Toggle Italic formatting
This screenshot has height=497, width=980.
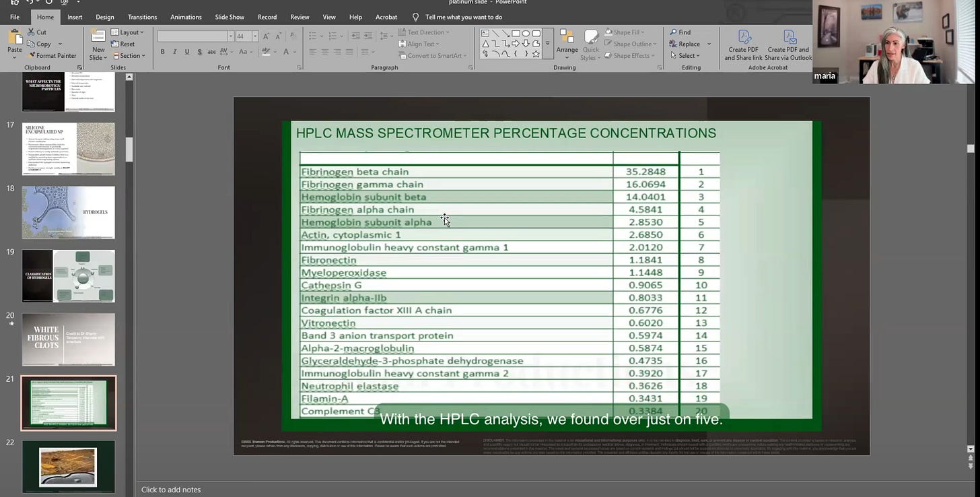(174, 52)
